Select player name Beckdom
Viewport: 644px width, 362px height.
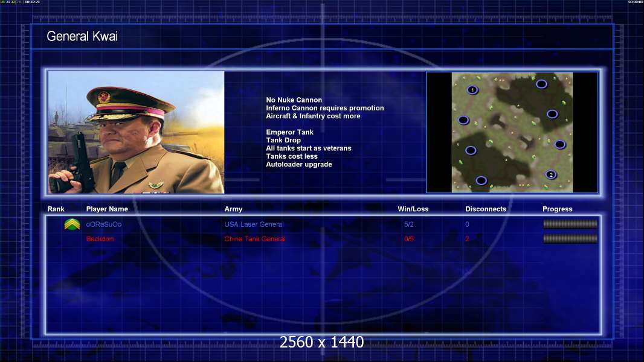(x=100, y=239)
